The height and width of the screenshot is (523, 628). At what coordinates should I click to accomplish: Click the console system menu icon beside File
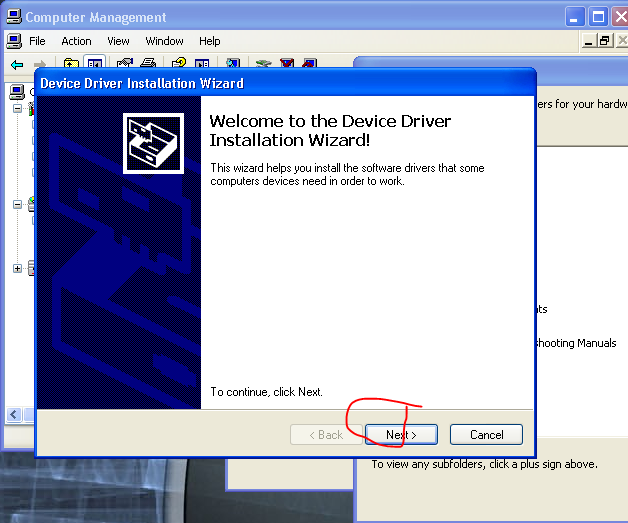[14, 41]
